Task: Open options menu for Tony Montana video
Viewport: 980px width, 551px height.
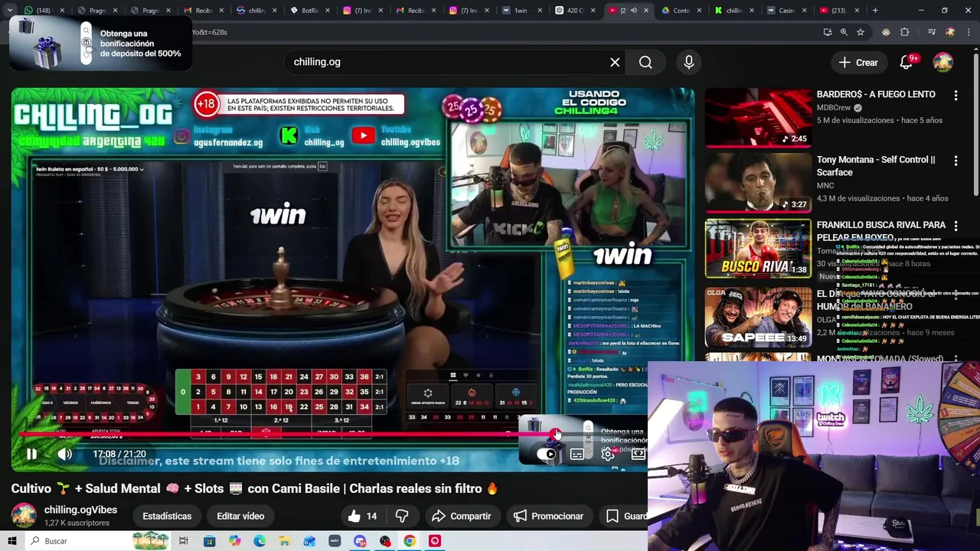Action: click(x=955, y=161)
